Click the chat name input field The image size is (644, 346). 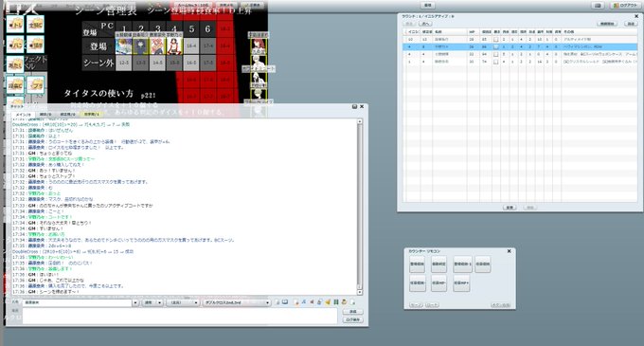point(78,302)
